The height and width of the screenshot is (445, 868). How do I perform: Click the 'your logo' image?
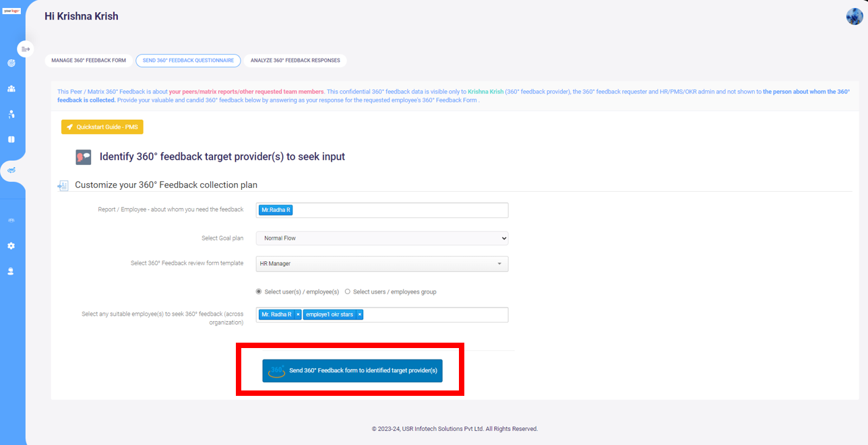click(x=11, y=11)
